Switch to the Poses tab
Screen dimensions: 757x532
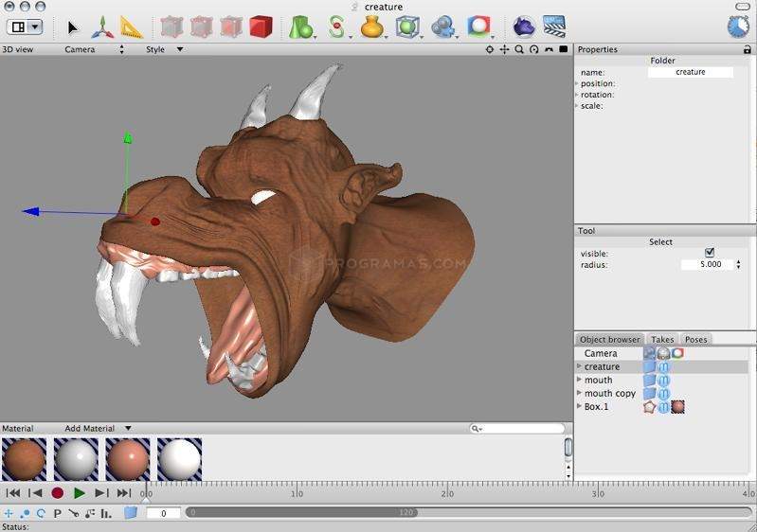(x=695, y=339)
